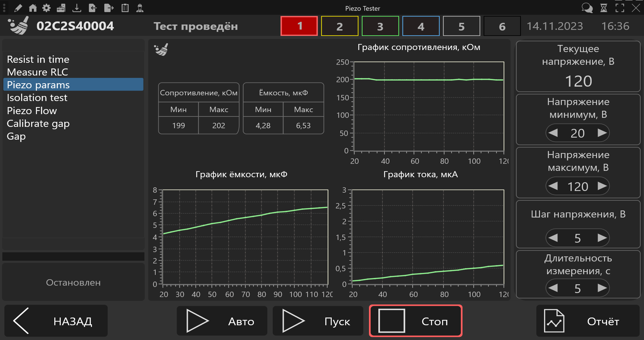Screen dimensions: 644x340
Task: Activate the blue channel 4 button
Action: [x=421, y=26]
